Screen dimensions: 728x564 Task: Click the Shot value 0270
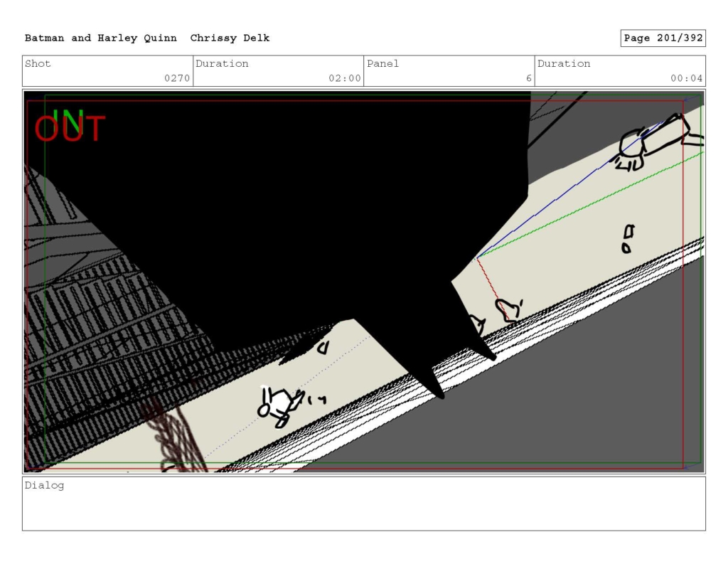pyautogui.click(x=177, y=78)
